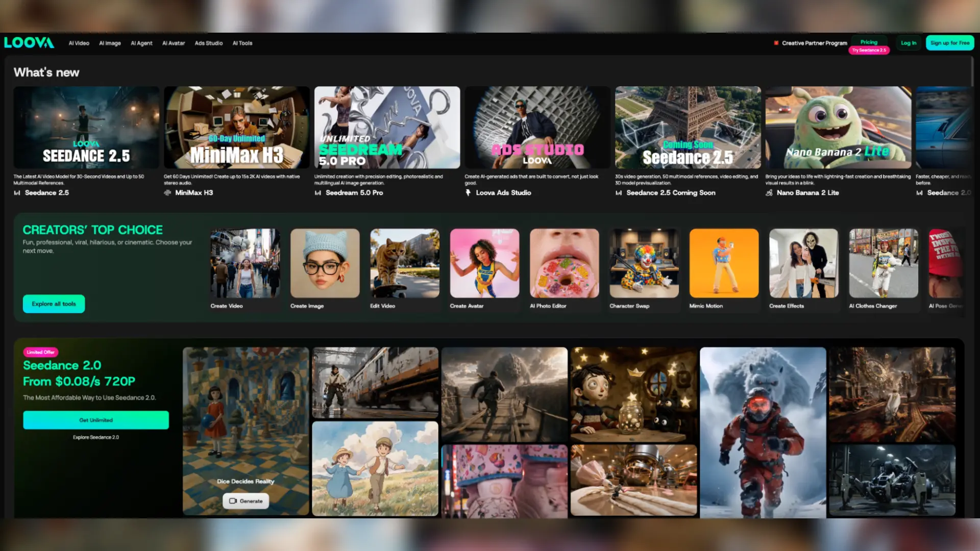The image size is (980, 551).
Task: Click Sign up for Free
Action: tap(949, 43)
